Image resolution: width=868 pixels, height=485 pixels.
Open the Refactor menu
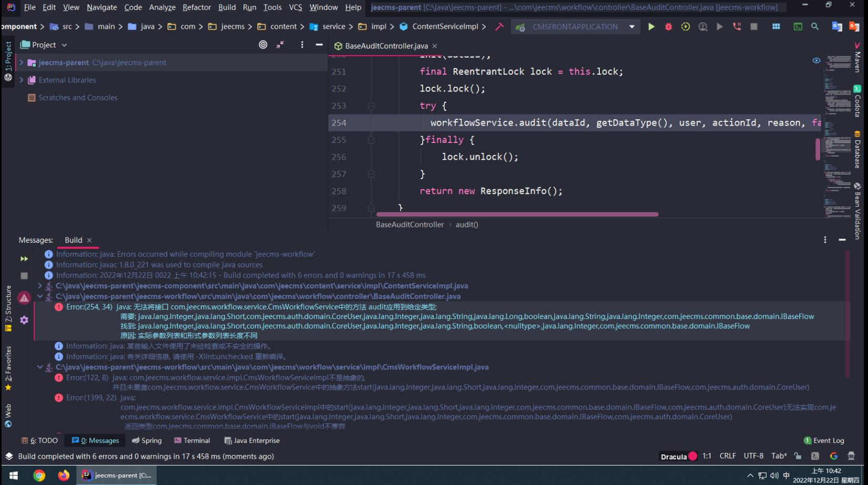pos(196,7)
